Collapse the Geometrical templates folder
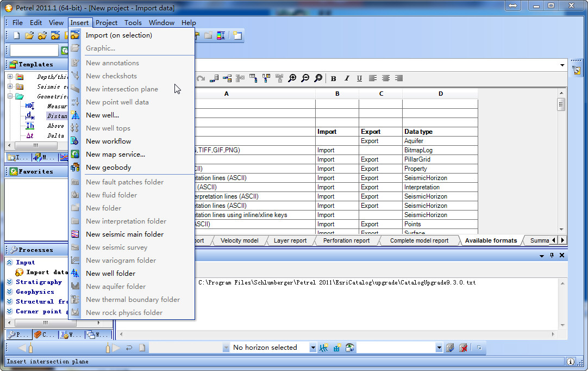This screenshot has width=588, height=371. click(10, 96)
